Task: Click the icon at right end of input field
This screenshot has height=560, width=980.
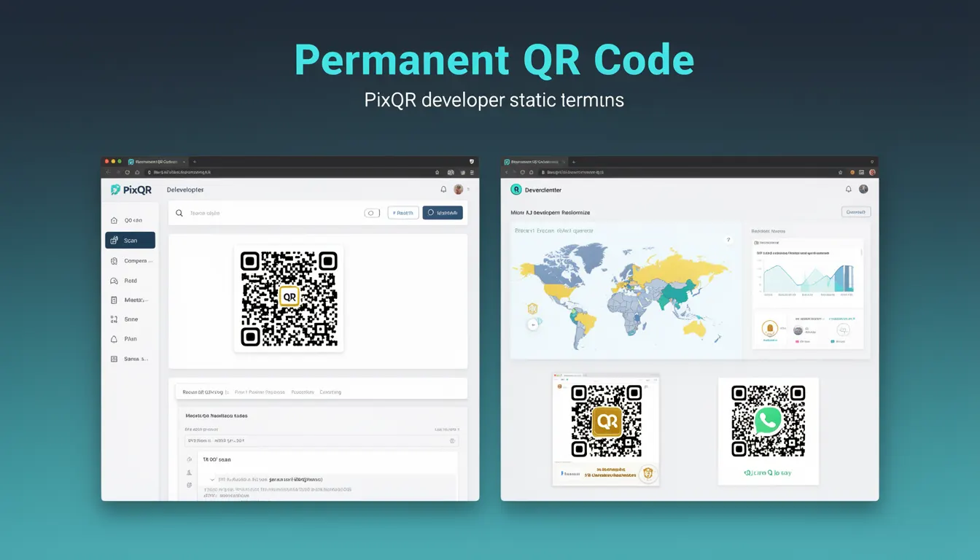Action: 452,440
